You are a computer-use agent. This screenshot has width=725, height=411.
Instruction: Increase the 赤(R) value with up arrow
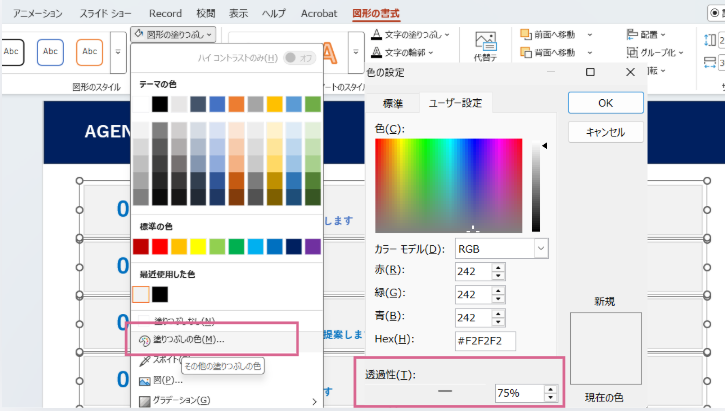coord(498,267)
